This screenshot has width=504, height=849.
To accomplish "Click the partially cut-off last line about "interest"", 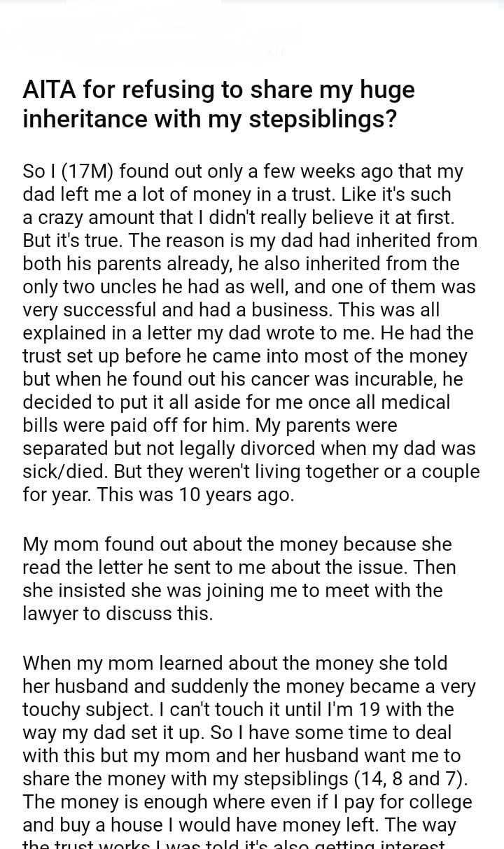I will (x=233, y=843).
